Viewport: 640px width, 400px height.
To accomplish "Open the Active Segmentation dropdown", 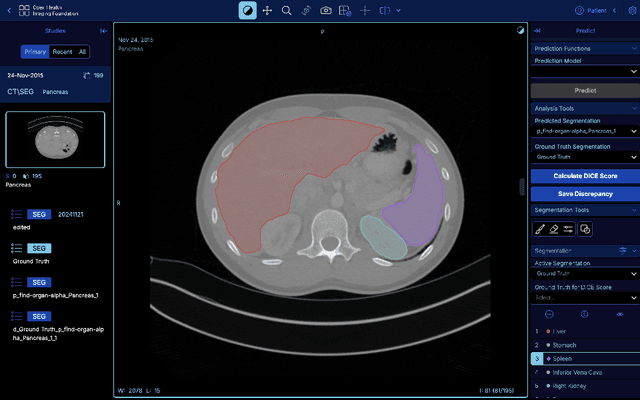I will tap(585, 273).
